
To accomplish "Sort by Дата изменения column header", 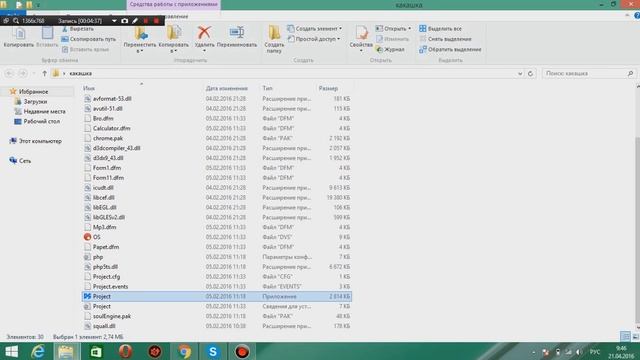I will [x=227, y=88].
